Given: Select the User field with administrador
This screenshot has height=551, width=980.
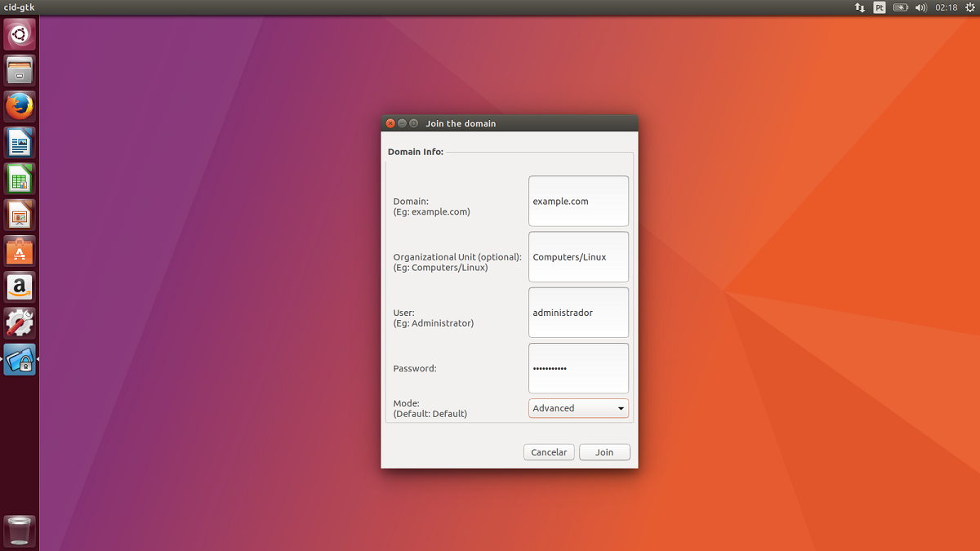Looking at the screenshot, I should point(578,313).
